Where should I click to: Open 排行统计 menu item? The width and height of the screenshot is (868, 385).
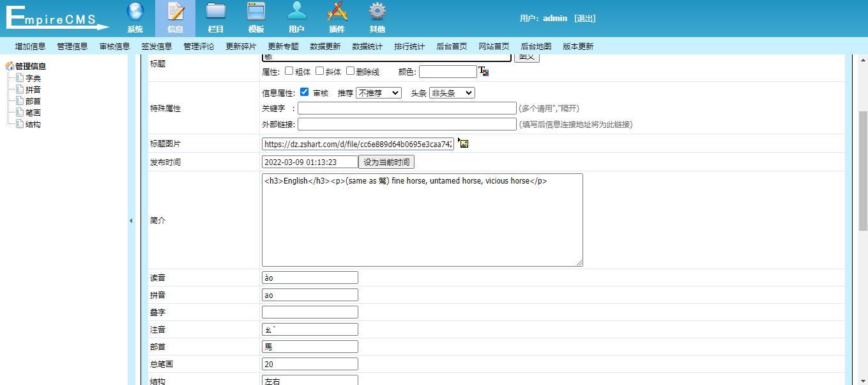coord(409,46)
